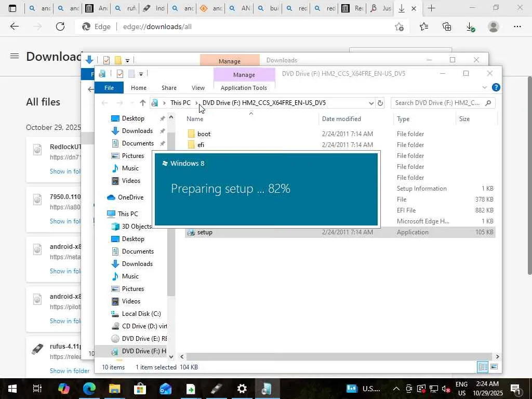Open Microsoft Edge from taskbar
Screen dimensions: 532x399
[x=89, y=389]
